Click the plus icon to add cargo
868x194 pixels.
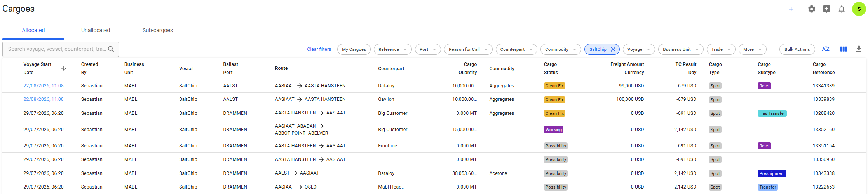pos(791,9)
